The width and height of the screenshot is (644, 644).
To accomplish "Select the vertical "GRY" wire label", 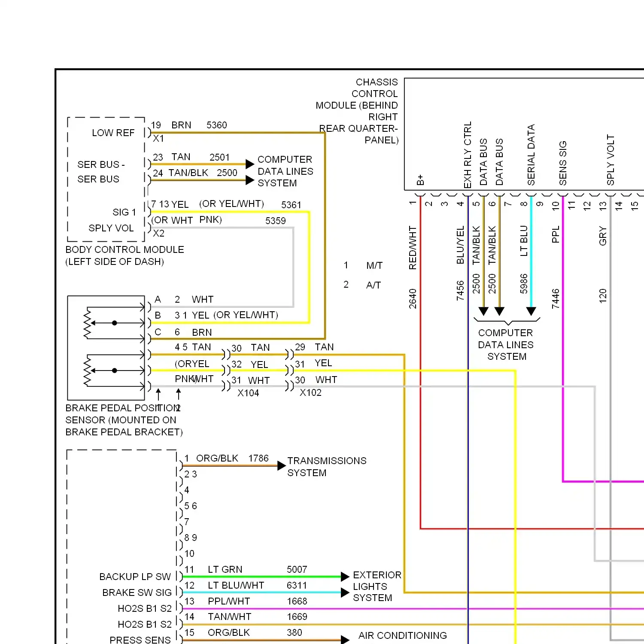I will tap(603, 236).
